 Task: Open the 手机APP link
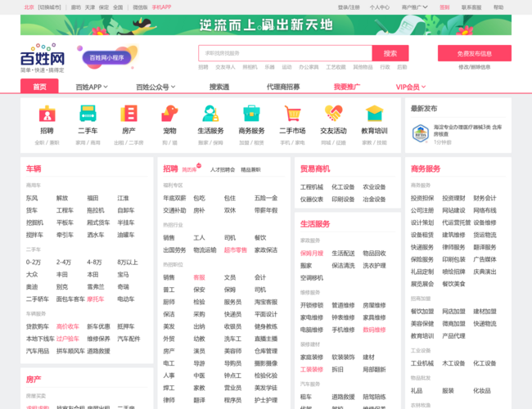[x=161, y=7]
